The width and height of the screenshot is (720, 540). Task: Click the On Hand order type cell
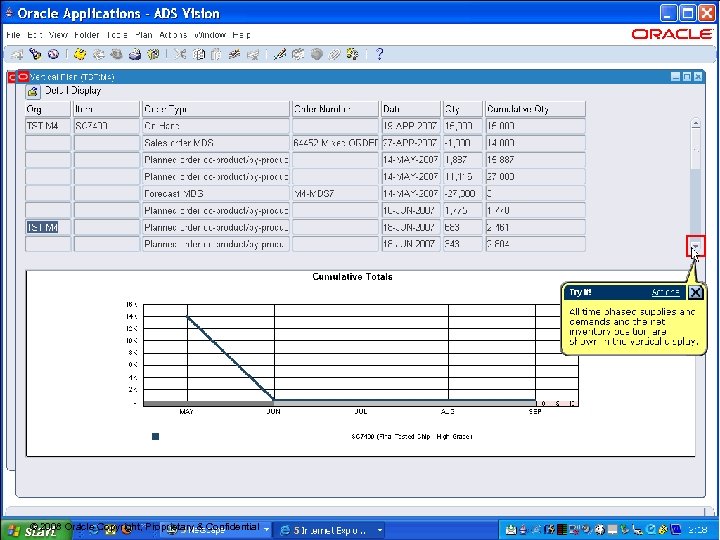point(216,126)
